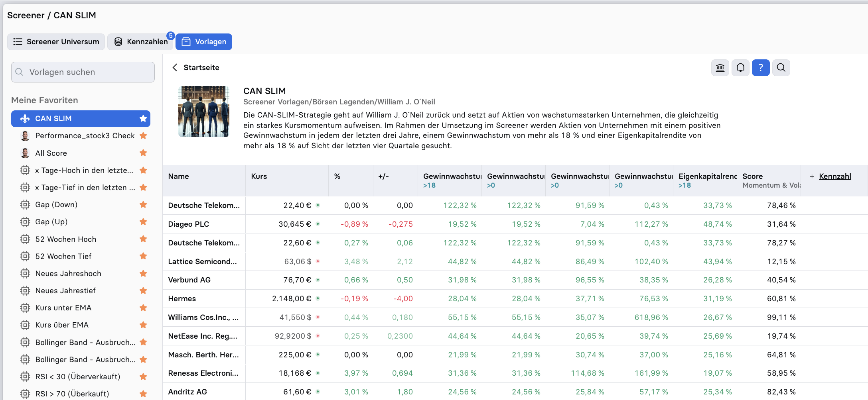Screen dimensions: 868x400
Task: Click the template icon beside 52 Wochen Tief
Action: click(25, 256)
